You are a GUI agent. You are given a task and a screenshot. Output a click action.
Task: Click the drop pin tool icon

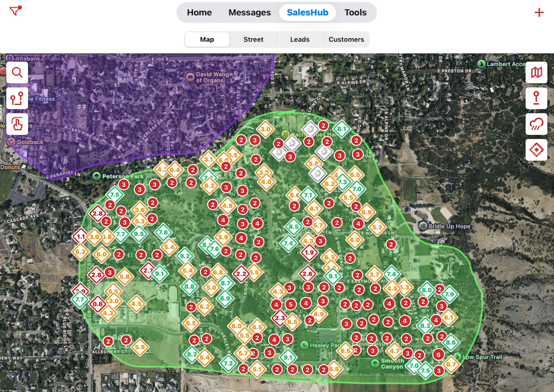536,98
